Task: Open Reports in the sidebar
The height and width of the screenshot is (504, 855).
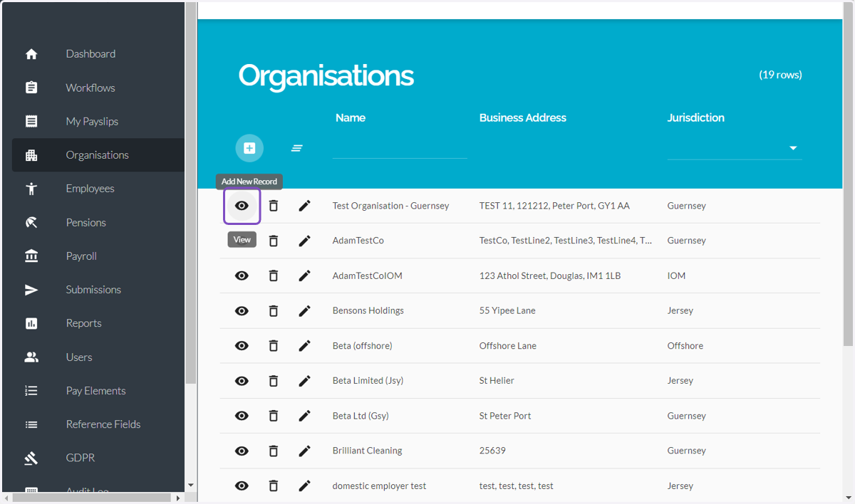Action: point(98,323)
